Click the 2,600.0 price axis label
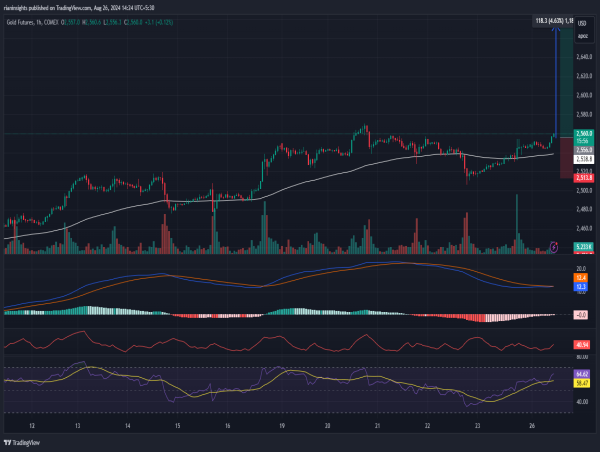Image resolution: width=600 pixels, height=452 pixels. tap(584, 95)
